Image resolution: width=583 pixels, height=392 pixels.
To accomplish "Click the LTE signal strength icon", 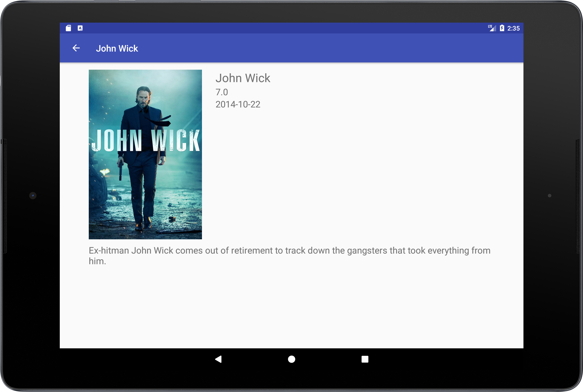I will click(492, 28).
